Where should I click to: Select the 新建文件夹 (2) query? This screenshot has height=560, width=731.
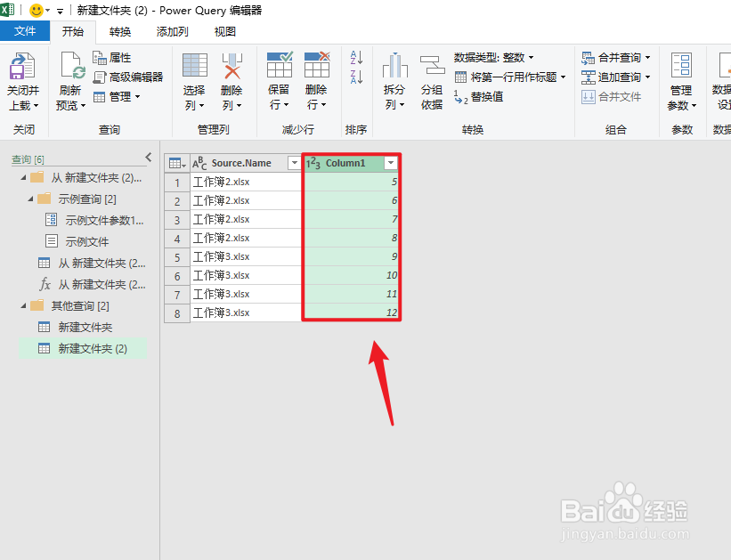(x=83, y=348)
